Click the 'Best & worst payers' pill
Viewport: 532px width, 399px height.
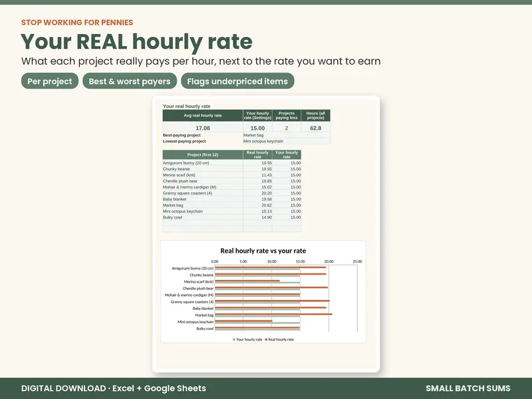tap(130, 81)
